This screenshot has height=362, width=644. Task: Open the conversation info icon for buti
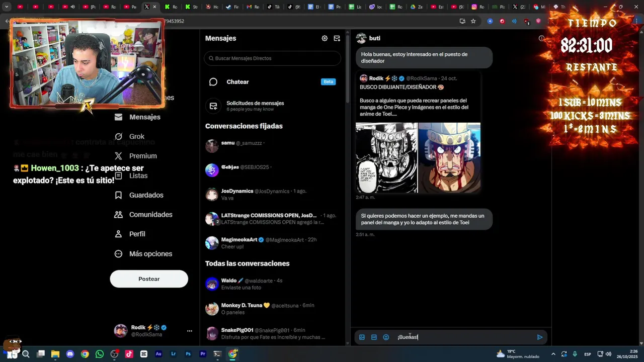point(541,38)
